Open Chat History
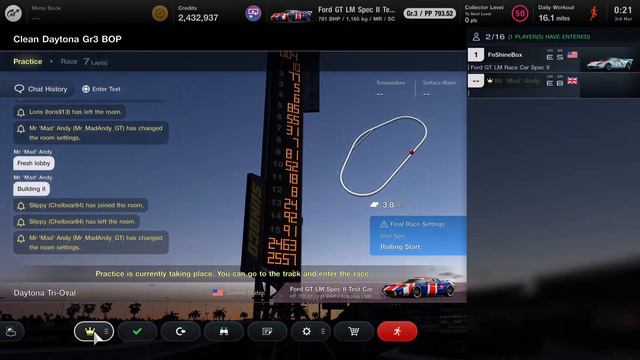 [41, 89]
